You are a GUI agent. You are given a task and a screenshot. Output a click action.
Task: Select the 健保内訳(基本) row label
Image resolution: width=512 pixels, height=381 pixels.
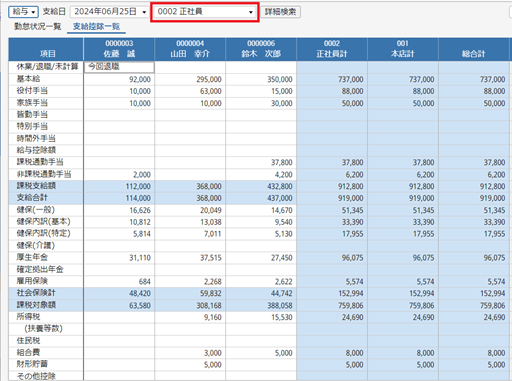point(43,222)
